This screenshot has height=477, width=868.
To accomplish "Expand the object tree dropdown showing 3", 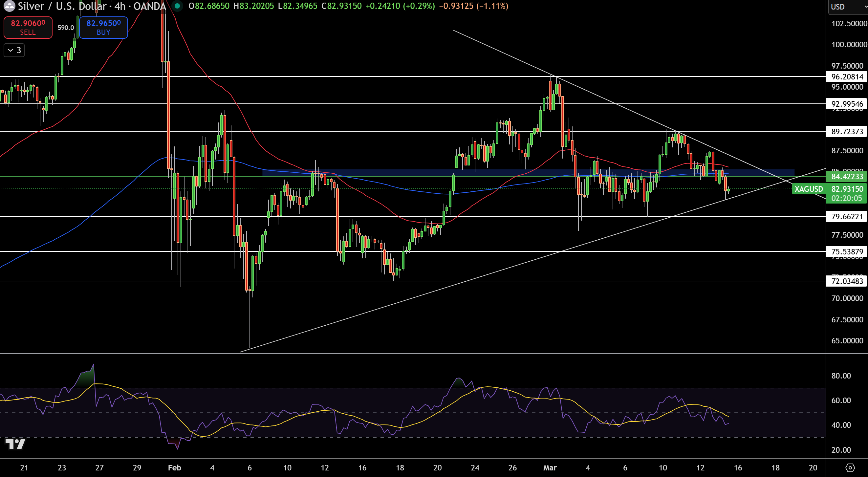I will point(14,50).
